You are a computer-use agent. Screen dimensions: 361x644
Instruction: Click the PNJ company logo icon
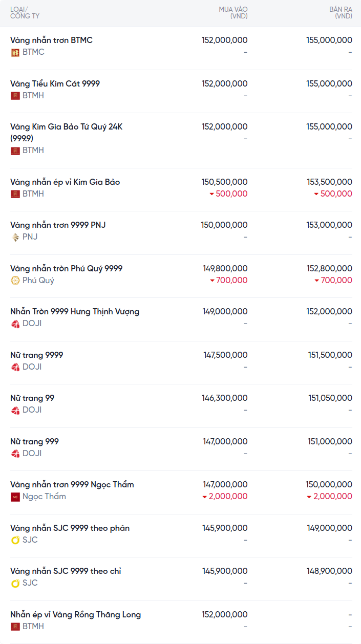pyautogui.click(x=15, y=237)
